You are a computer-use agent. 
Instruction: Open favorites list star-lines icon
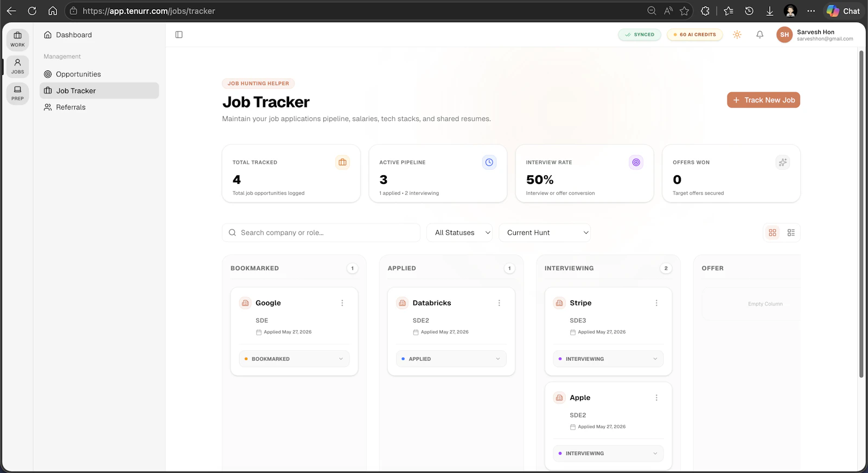pyautogui.click(x=729, y=11)
